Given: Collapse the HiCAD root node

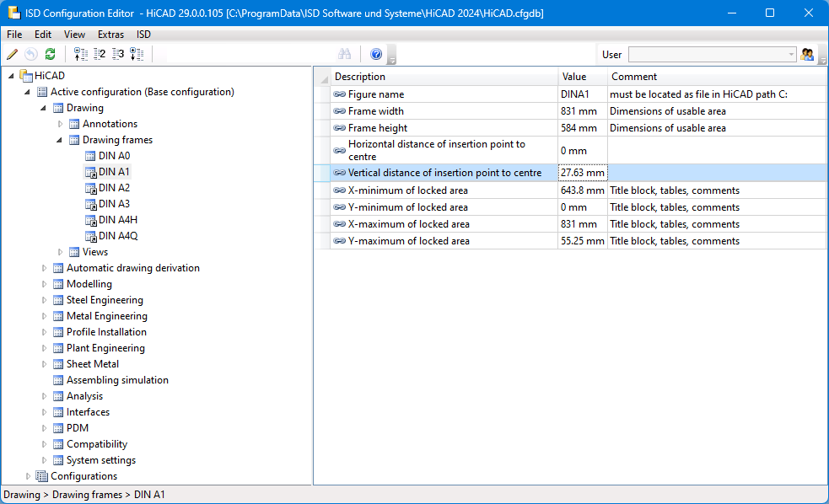Looking at the screenshot, I should [x=11, y=76].
